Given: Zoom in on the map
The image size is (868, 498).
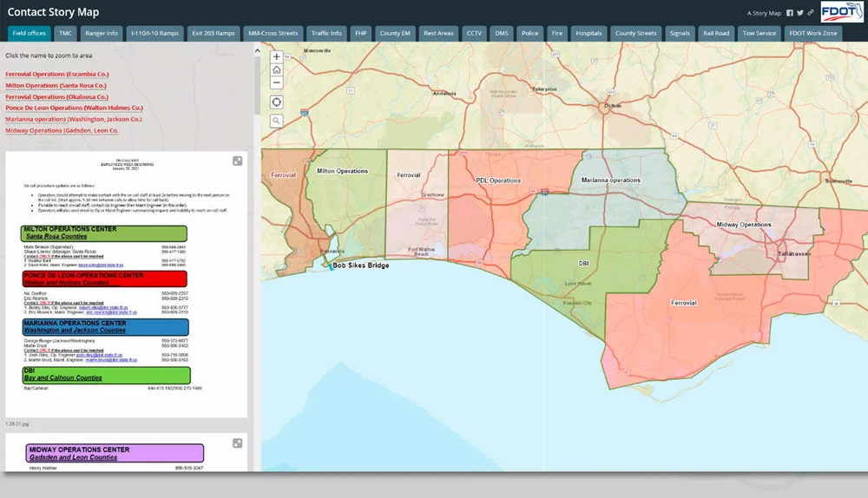Looking at the screenshot, I should point(276,56).
